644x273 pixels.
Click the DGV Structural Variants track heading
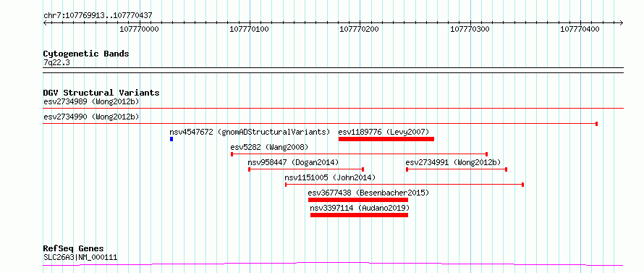101,93
